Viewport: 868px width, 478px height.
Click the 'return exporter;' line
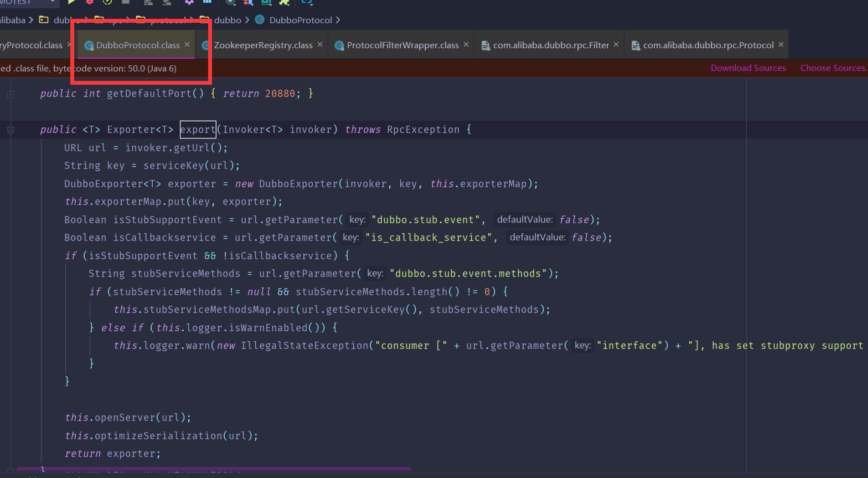tap(112, 454)
